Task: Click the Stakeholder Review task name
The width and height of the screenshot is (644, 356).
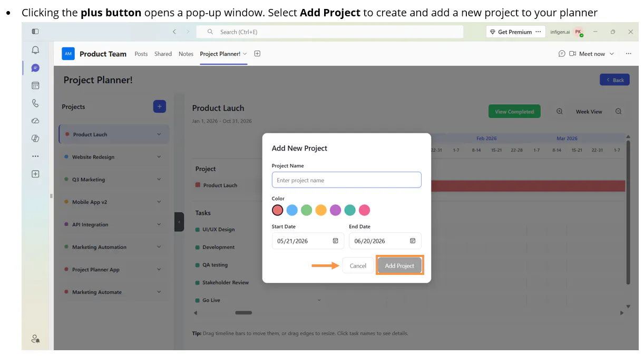Action: 226,283
